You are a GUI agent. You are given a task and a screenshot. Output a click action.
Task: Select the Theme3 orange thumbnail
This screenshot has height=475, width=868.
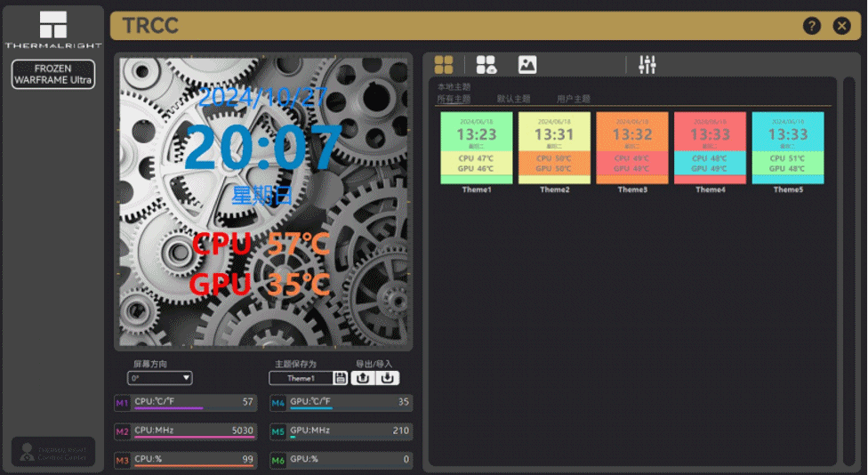pyautogui.click(x=632, y=148)
